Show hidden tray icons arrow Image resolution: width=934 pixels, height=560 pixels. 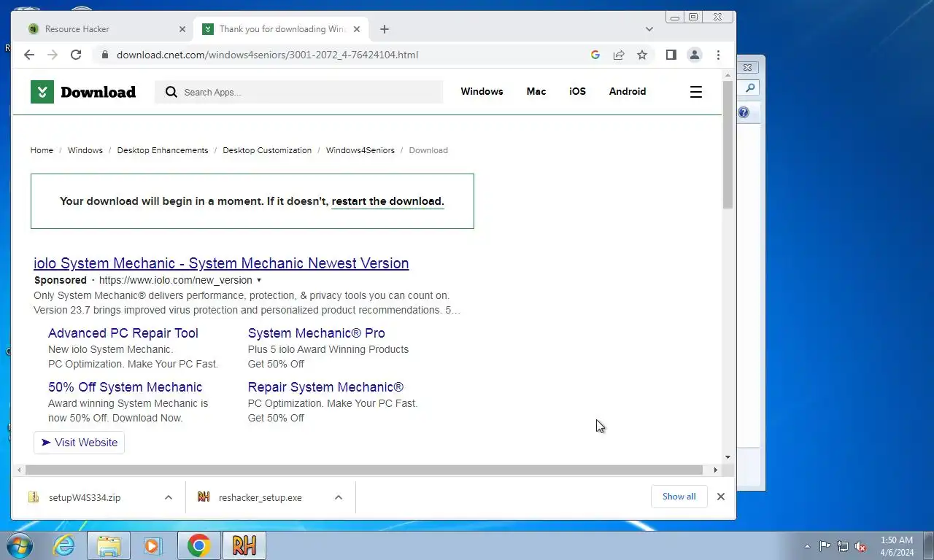[x=807, y=546]
